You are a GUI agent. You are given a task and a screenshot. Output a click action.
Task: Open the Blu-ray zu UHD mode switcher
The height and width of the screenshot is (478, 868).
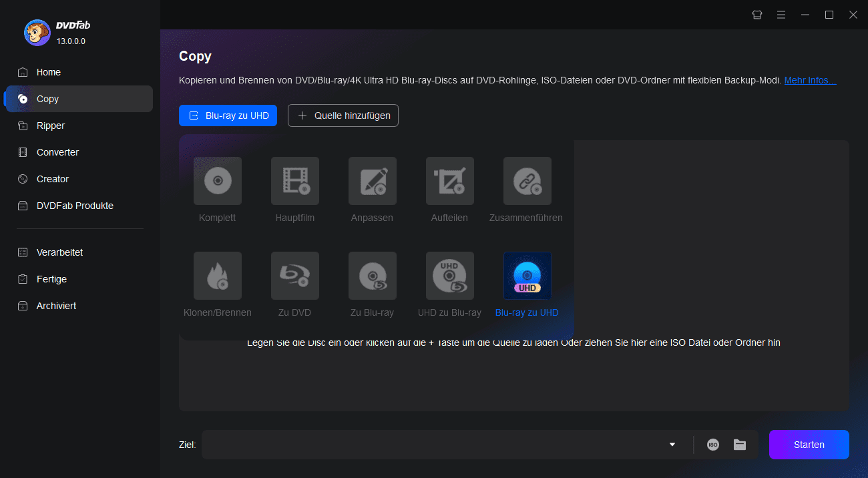point(228,115)
